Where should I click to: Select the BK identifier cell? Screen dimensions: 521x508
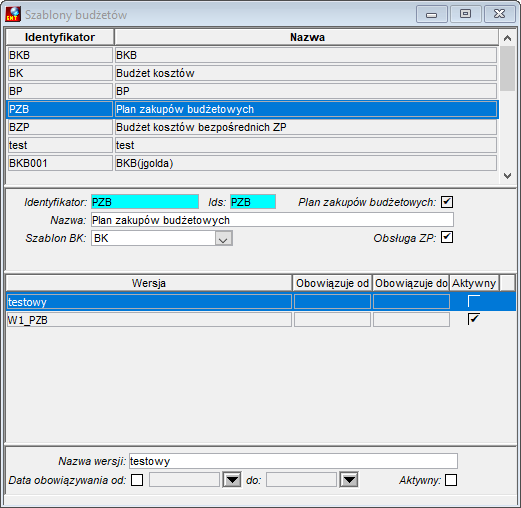coord(60,73)
